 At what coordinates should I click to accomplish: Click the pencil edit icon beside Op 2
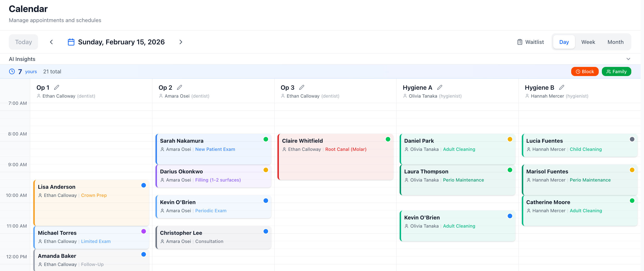179,87
